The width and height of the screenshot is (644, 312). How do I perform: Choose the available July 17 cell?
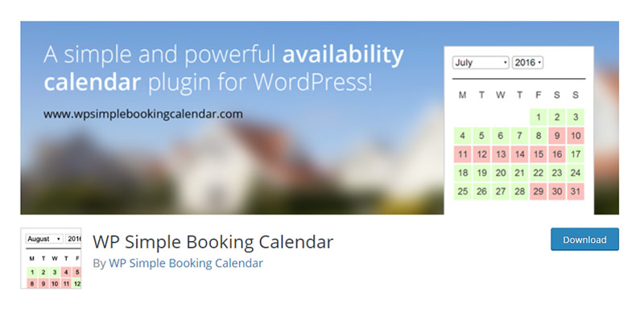point(576,154)
